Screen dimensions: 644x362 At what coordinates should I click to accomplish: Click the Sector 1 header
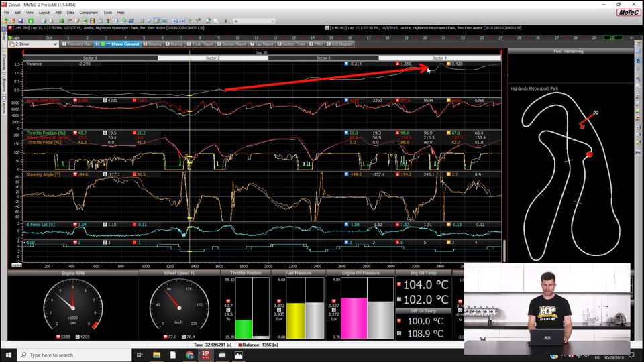pos(91,58)
